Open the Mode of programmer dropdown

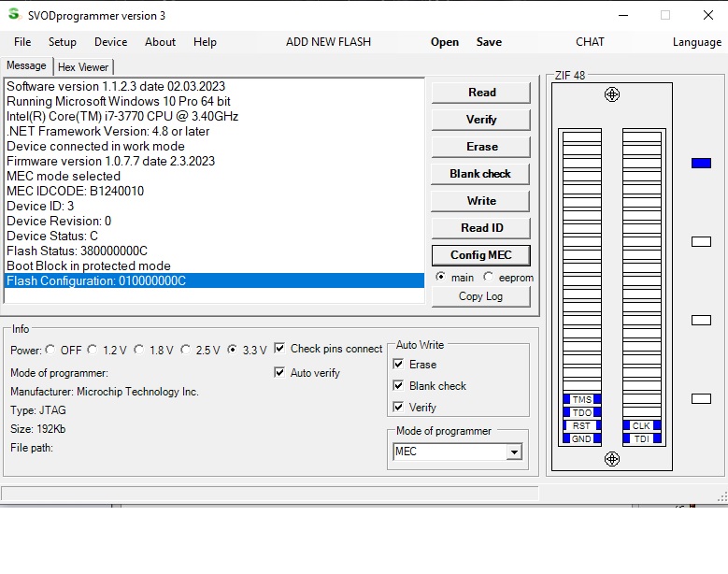pos(513,452)
